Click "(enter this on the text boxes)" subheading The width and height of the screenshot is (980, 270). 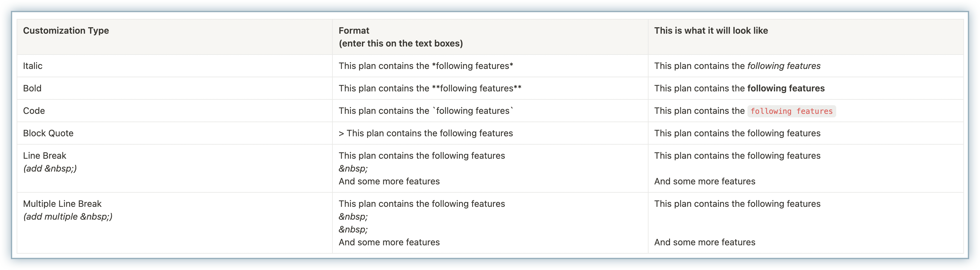pos(401,44)
